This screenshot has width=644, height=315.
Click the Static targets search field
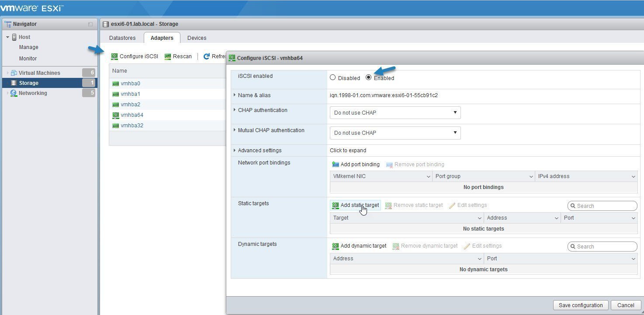[605, 206]
